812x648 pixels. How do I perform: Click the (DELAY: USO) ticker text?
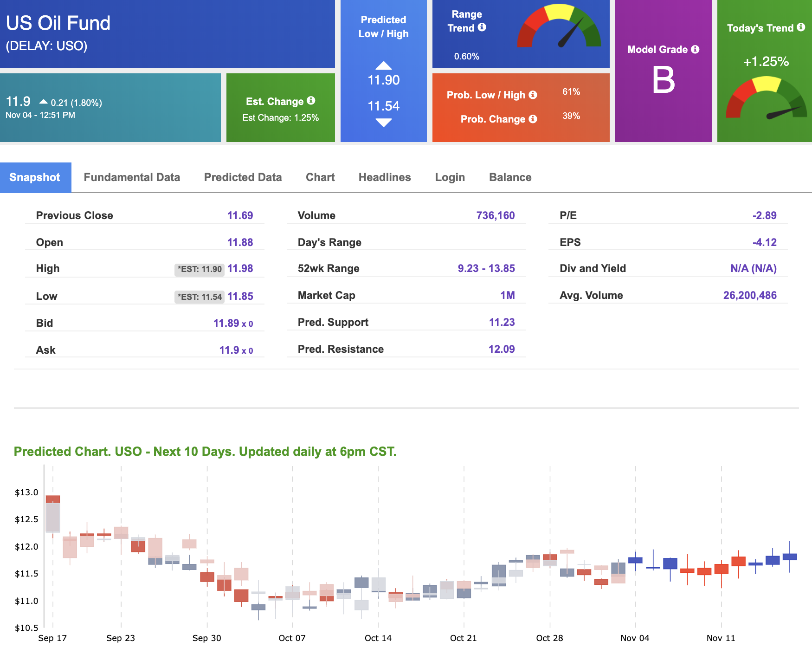pos(46,46)
